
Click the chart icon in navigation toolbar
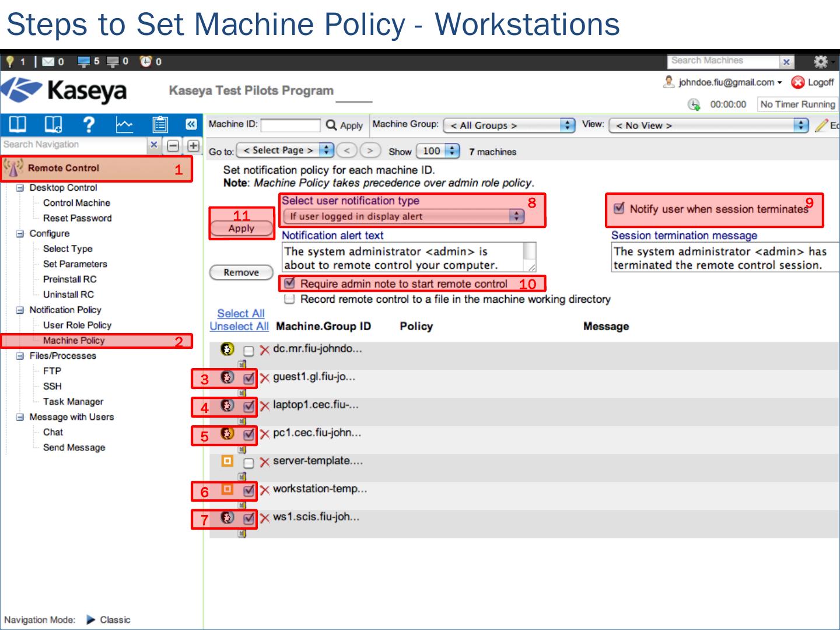click(x=124, y=124)
